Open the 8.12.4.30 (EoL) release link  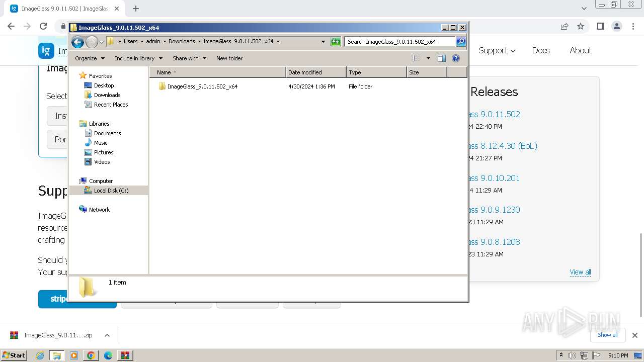503,146
